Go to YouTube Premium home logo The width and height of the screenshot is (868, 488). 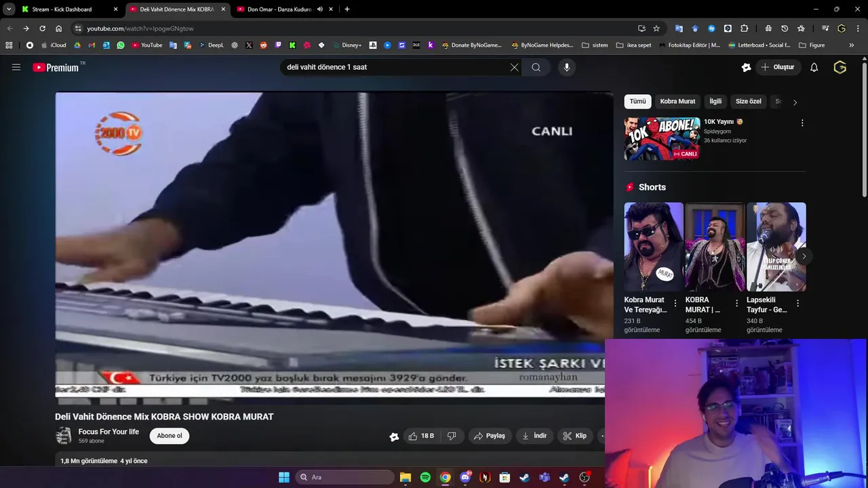pyautogui.click(x=56, y=67)
